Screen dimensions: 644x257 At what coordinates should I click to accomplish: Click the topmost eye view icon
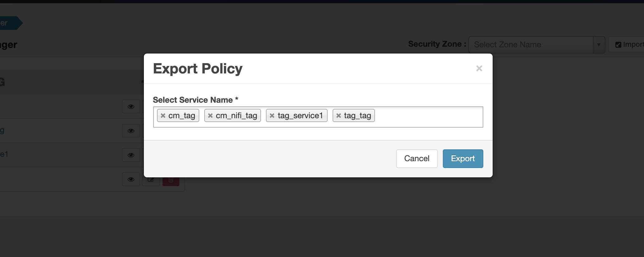tap(131, 107)
